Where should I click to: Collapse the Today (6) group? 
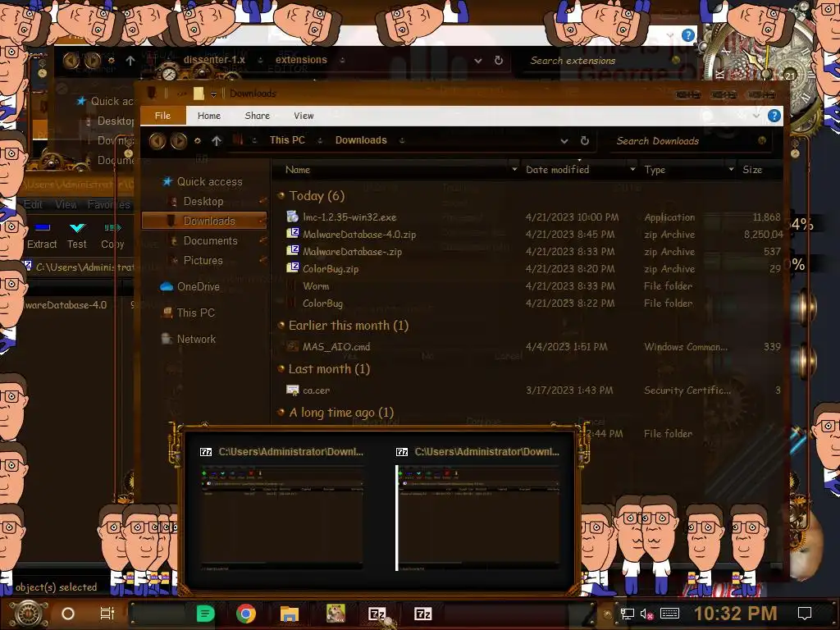(x=281, y=196)
